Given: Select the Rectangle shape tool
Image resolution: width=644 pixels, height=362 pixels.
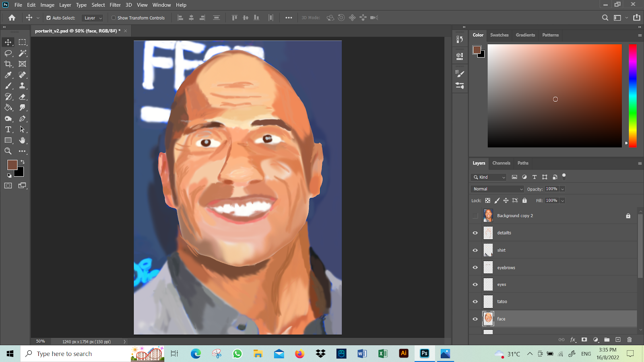Looking at the screenshot, I should coord(8,140).
